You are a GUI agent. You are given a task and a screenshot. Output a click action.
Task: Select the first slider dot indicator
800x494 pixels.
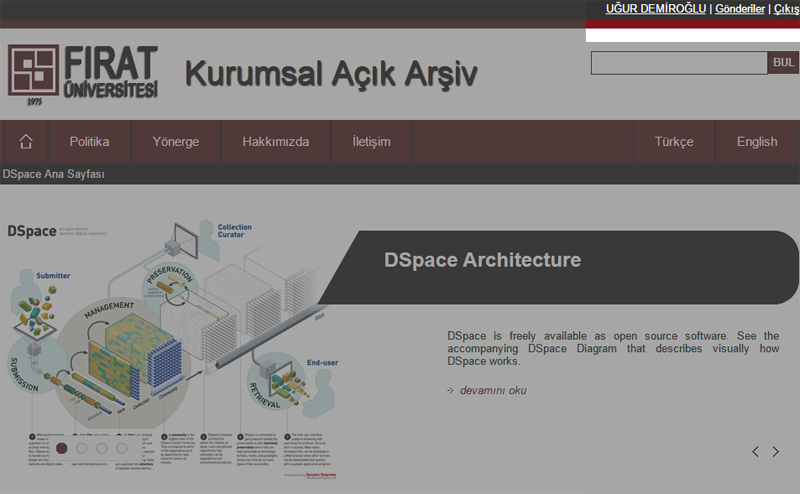[61, 448]
